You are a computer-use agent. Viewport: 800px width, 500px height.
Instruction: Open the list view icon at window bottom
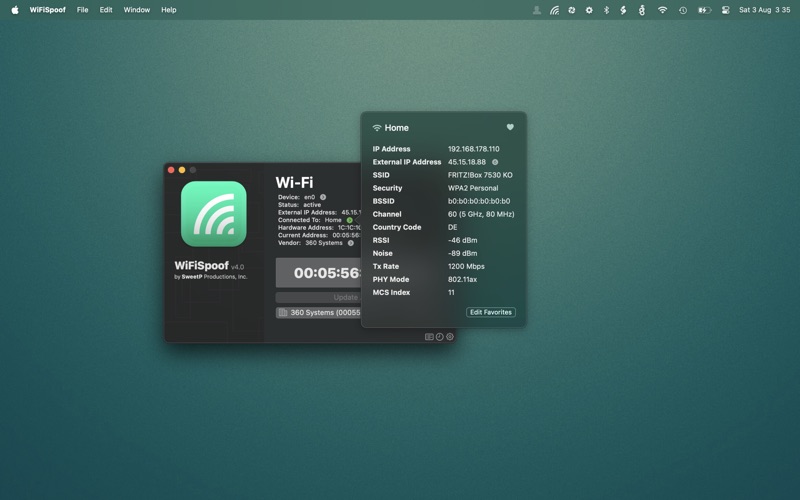click(x=429, y=337)
